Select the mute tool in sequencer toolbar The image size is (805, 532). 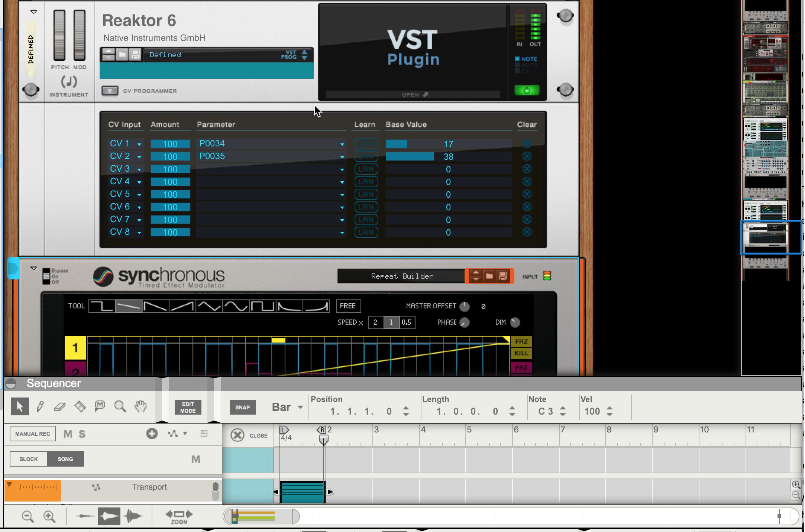pos(100,406)
